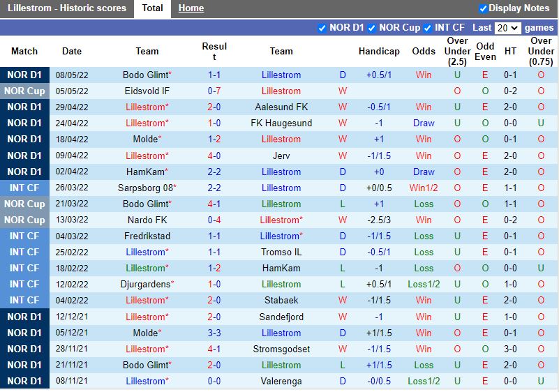The width and height of the screenshot is (559, 392).
Task: Open Bodo Glimt team on 08/05/22 row
Action: [145, 75]
